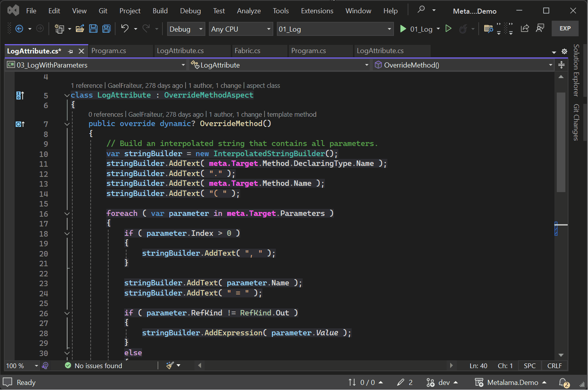Click Start Without Debugging outline play icon
Viewport: 588px width, 390px height.
(x=449, y=28)
